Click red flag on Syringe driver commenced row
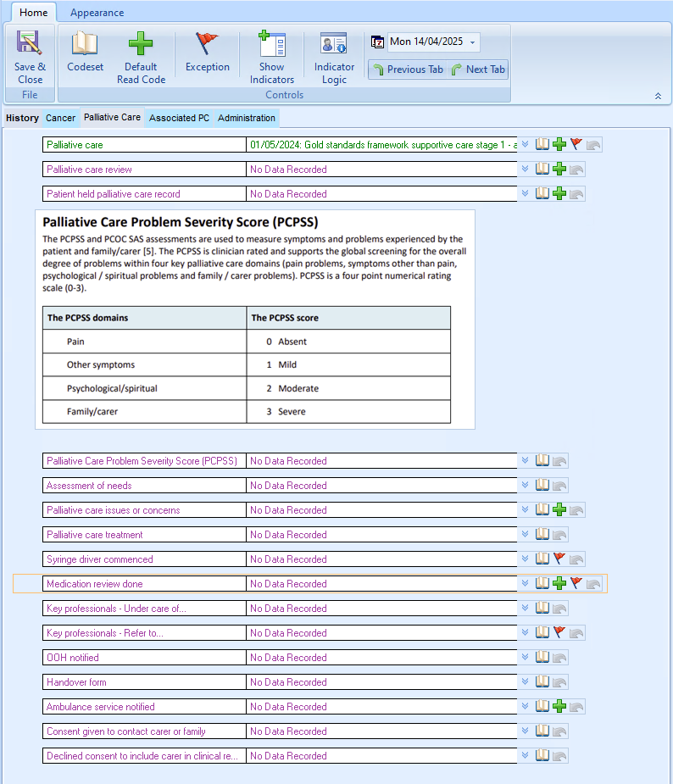The image size is (673, 784). [x=559, y=559]
